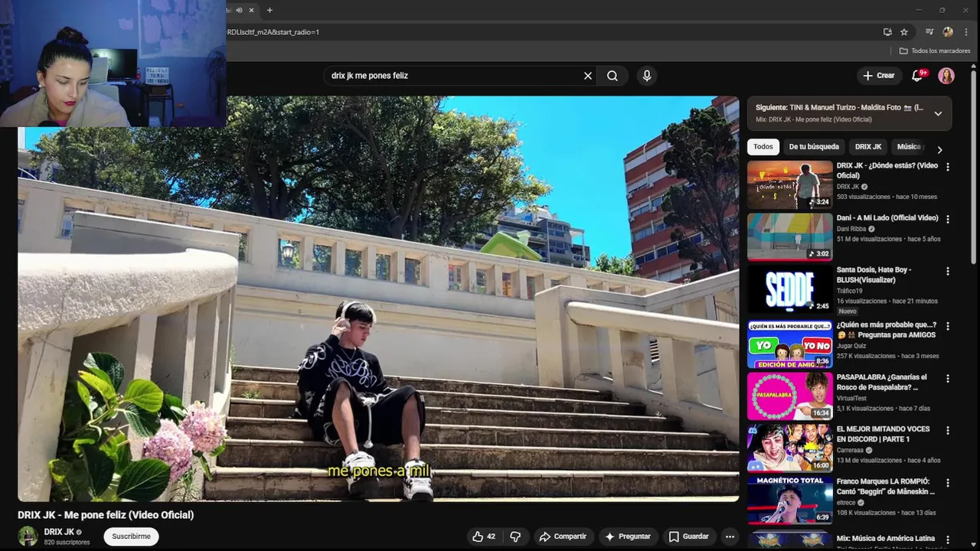The image size is (980, 551).
Task: Click the Tráfico19 channel name
Action: (849, 291)
